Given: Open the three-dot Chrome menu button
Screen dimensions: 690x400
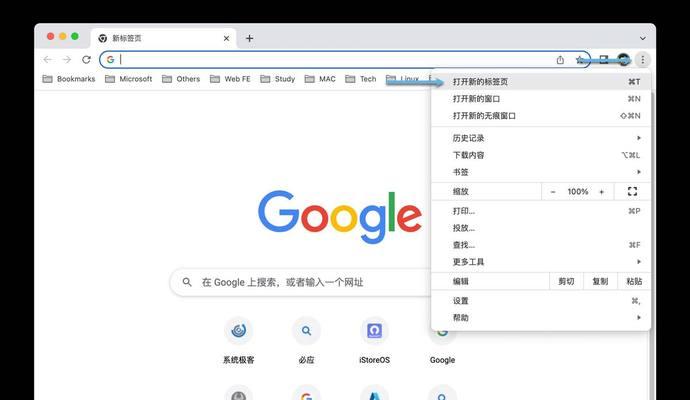Looking at the screenshot, I should [x=642, y=59].
